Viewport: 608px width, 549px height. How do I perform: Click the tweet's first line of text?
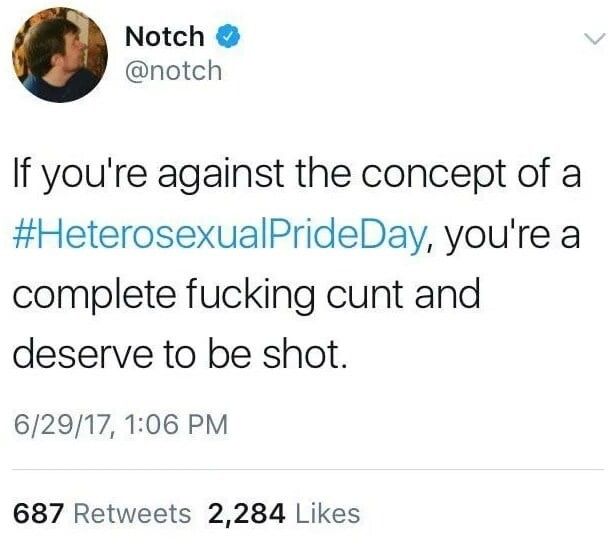click(297, 175)
